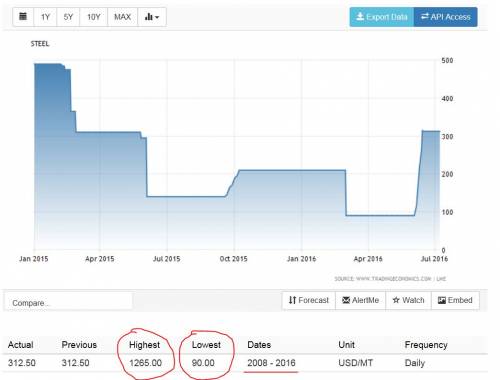This screenshot has height=380, width=500.
Task: Add steel to Watch list
Action: (x=408, y=300)
